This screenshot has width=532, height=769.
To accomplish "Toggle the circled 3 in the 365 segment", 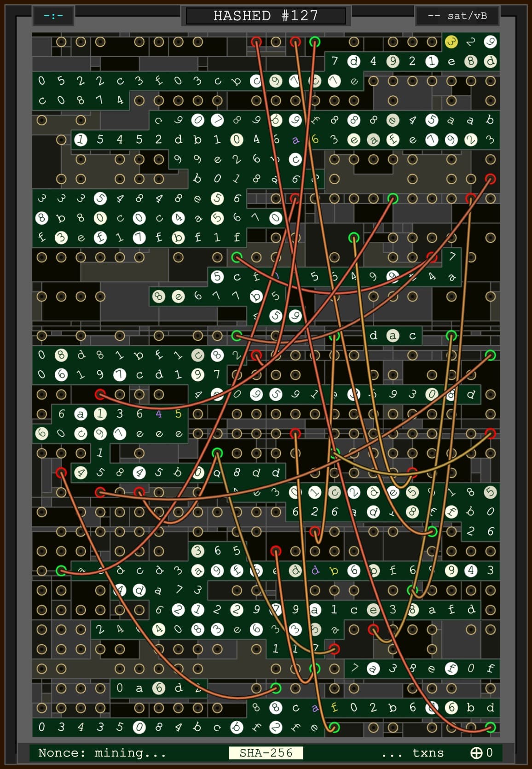I will [197, 550].
